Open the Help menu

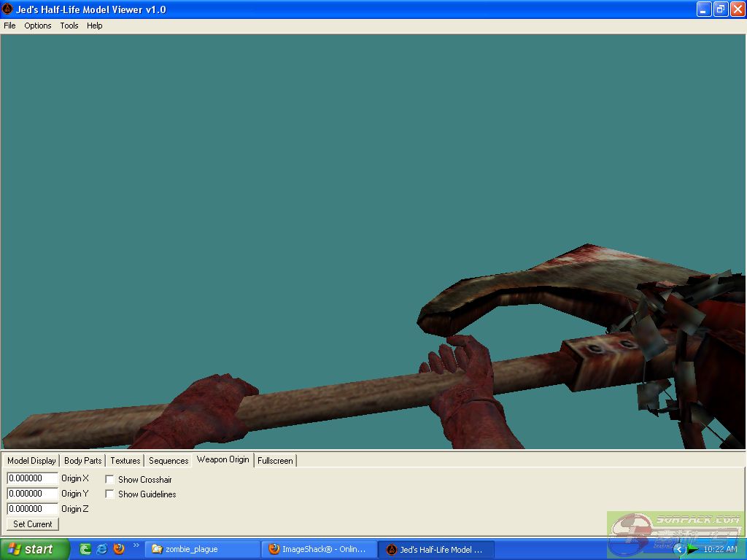(x=95, y=26)
